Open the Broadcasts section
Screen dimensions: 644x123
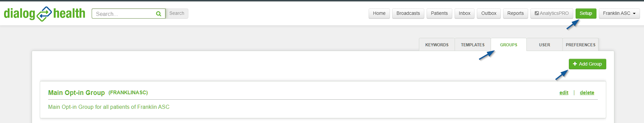408,14
